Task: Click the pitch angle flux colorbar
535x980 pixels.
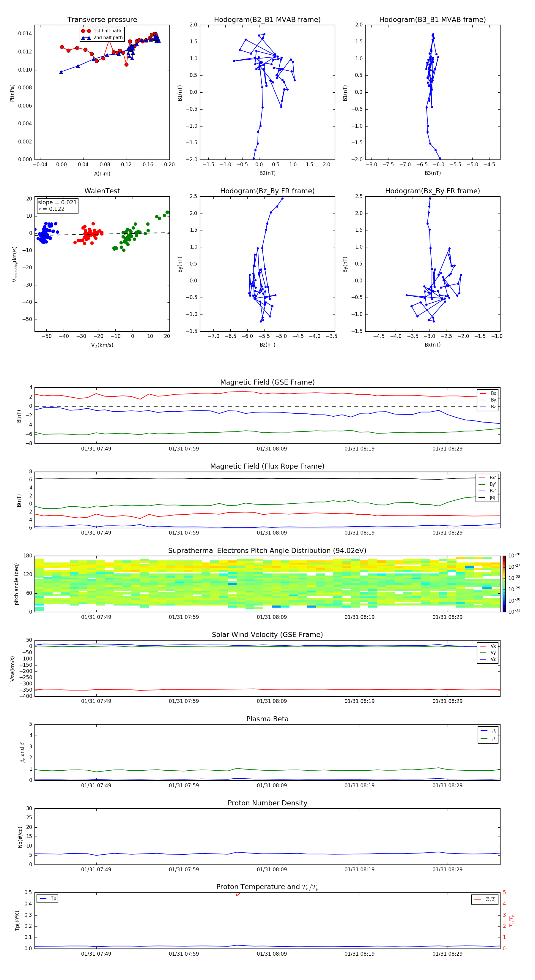Action: [x=504, y=584]
